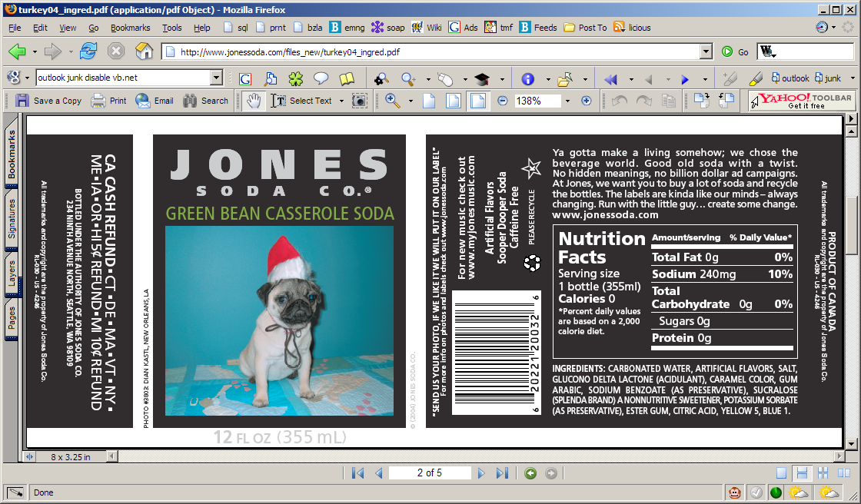Click the green Previous View button
The width and height of the screenshot is (861, 504).
point(530,472)
